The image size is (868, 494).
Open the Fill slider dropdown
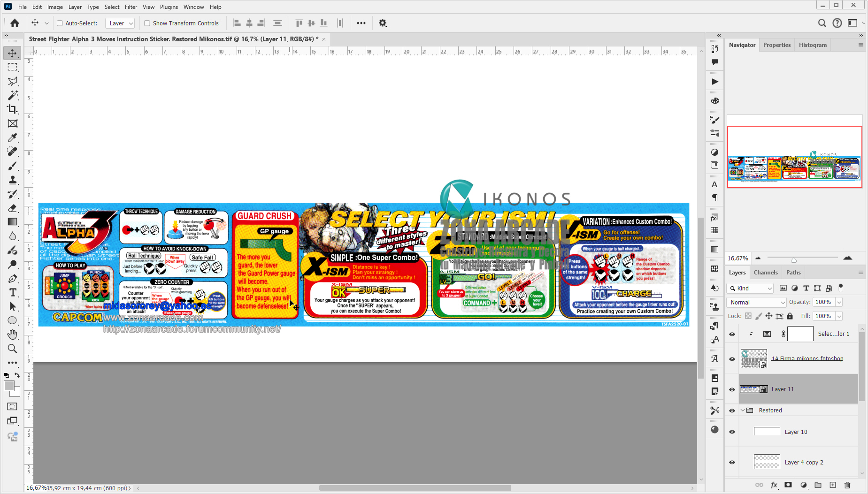tap(839, 316)
